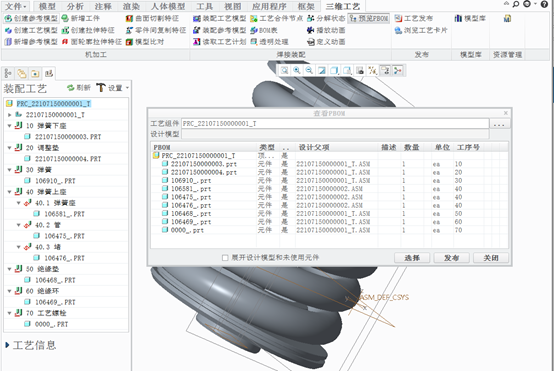Select 106469_.PRT in the process tree
The image size is (554, 371).
[55, 302]
